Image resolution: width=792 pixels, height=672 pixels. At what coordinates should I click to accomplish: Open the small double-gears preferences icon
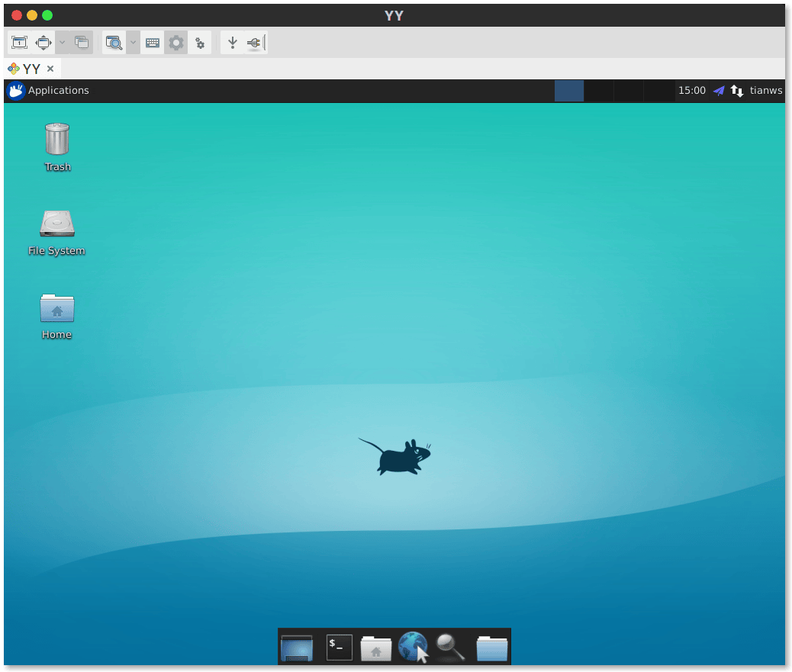200,43
